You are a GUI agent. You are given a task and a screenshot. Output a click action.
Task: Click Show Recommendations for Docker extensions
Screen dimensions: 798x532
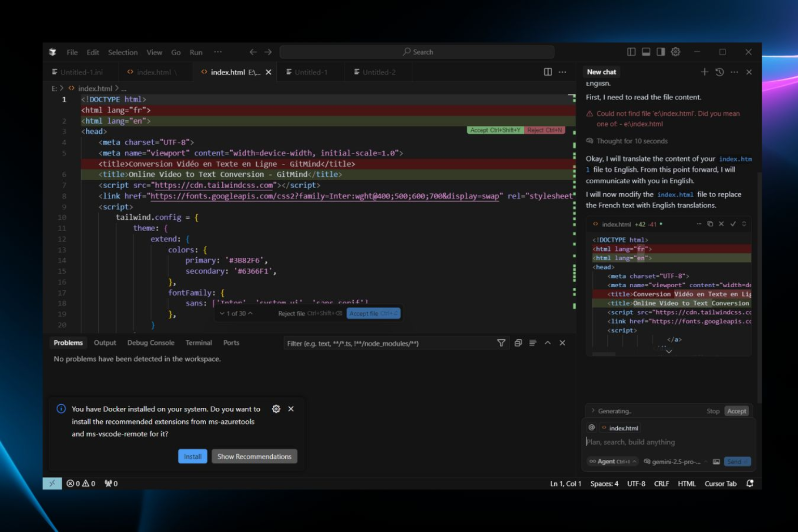point(254,456)
